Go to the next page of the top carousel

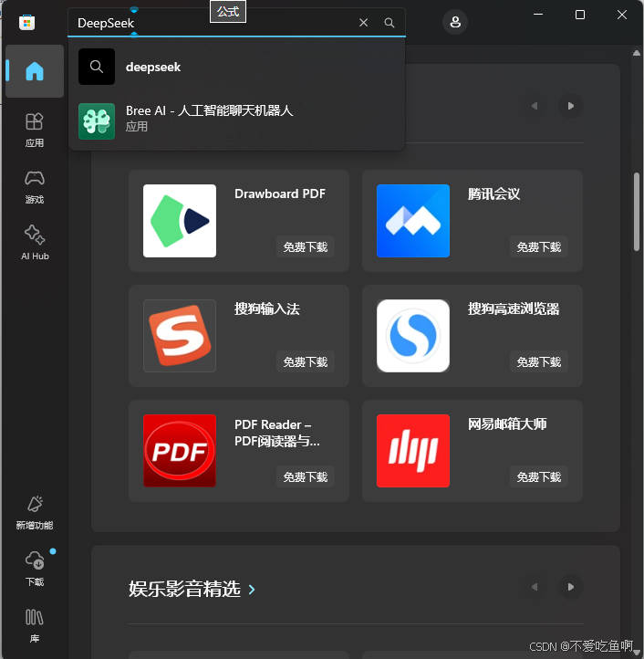click(570, 106)
